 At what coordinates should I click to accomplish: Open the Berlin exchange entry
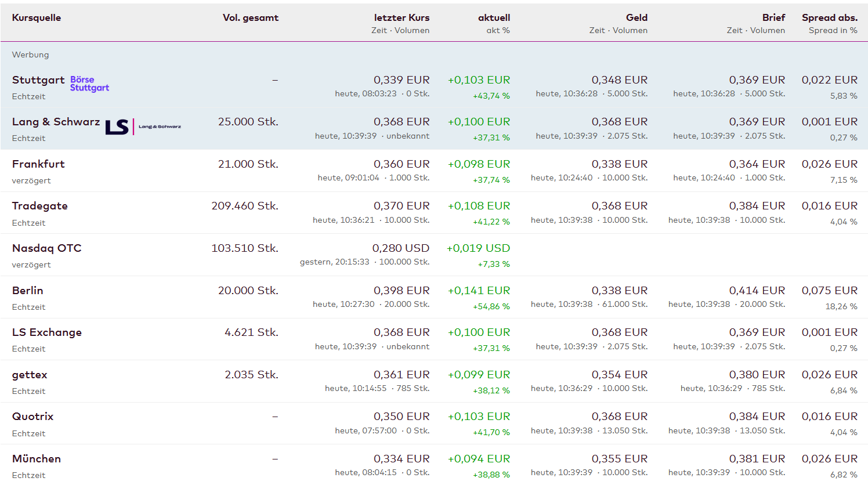pyautogui.click(x=28, y=291)
